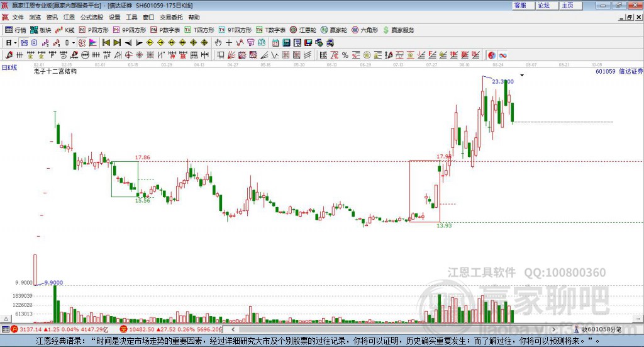Open the T数字表 tool
The width and height of the screenshot is (644, 347).
[x=270, y=30]
